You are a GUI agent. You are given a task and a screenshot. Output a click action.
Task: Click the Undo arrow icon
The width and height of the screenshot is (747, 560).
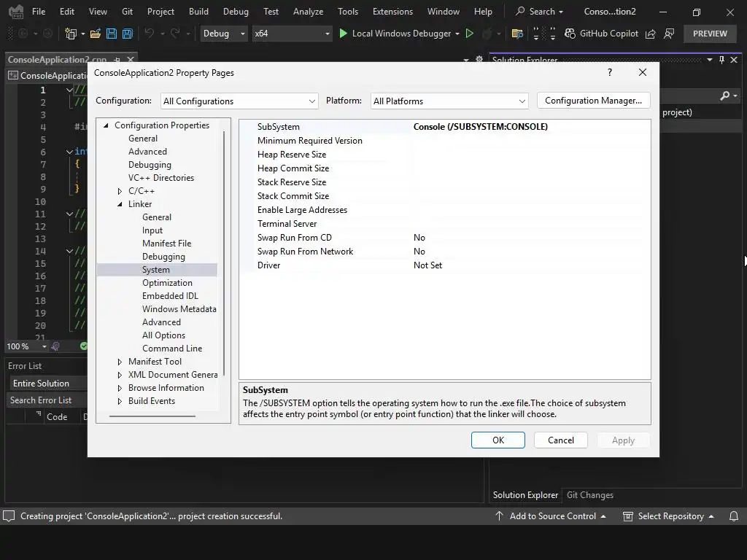[x=149, y=34]
